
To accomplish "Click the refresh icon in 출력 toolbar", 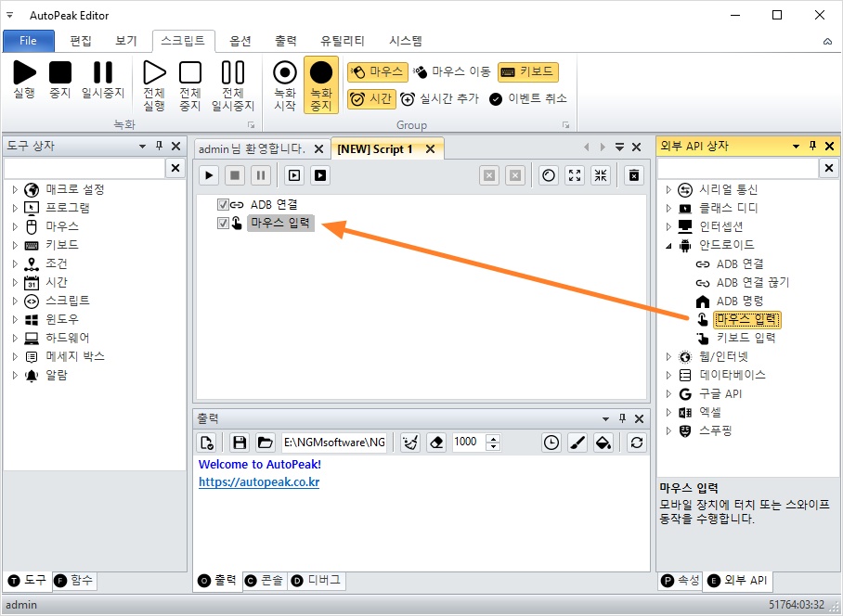I will point(637,443).
